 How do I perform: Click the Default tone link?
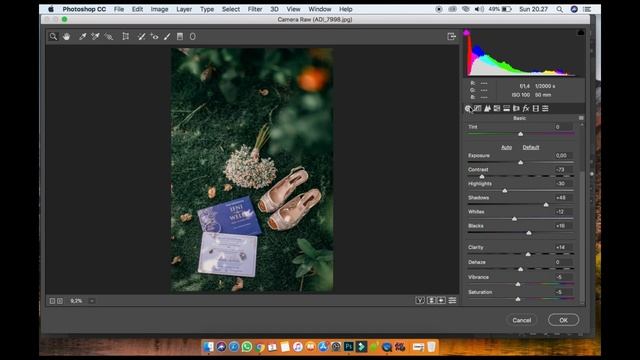click(531, 147)
